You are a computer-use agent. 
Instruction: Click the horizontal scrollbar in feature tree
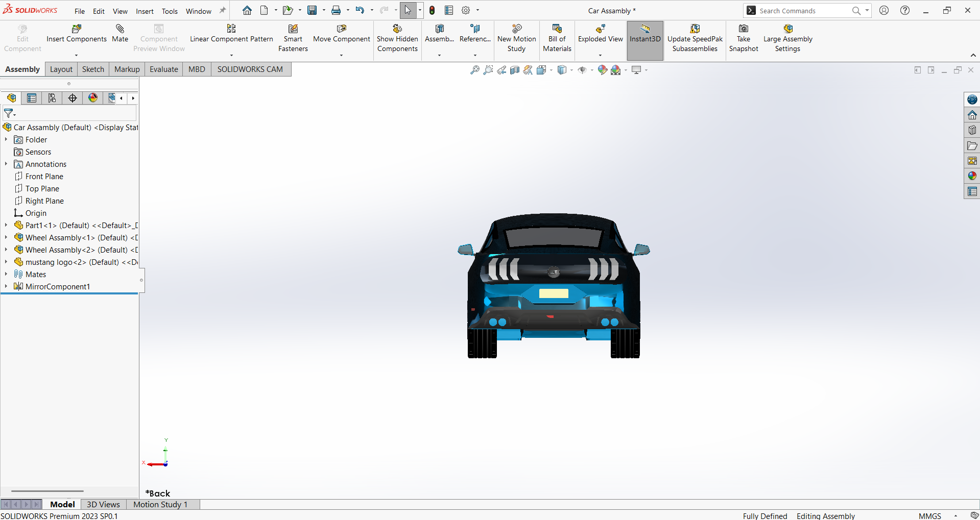47,491
